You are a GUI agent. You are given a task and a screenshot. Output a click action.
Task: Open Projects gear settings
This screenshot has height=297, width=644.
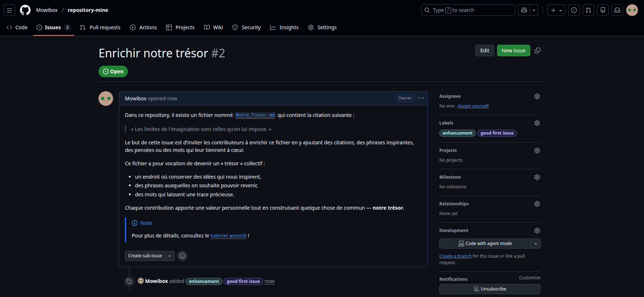(537, 150)
